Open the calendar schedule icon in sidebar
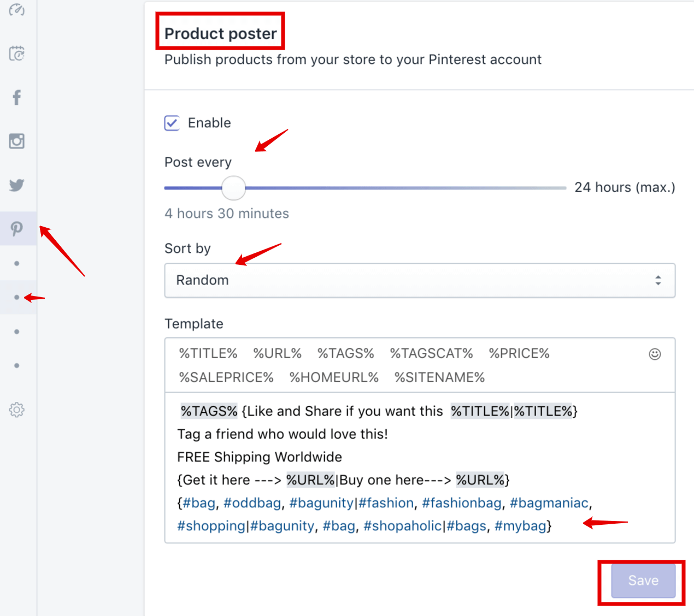This screenshot has height=616, width=694. pyautogui.click(x=17, y=54)
